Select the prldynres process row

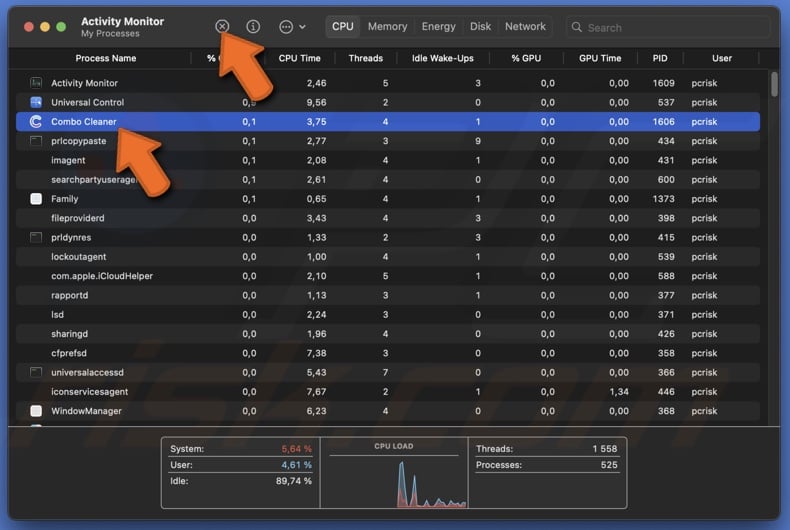[388, 237]
